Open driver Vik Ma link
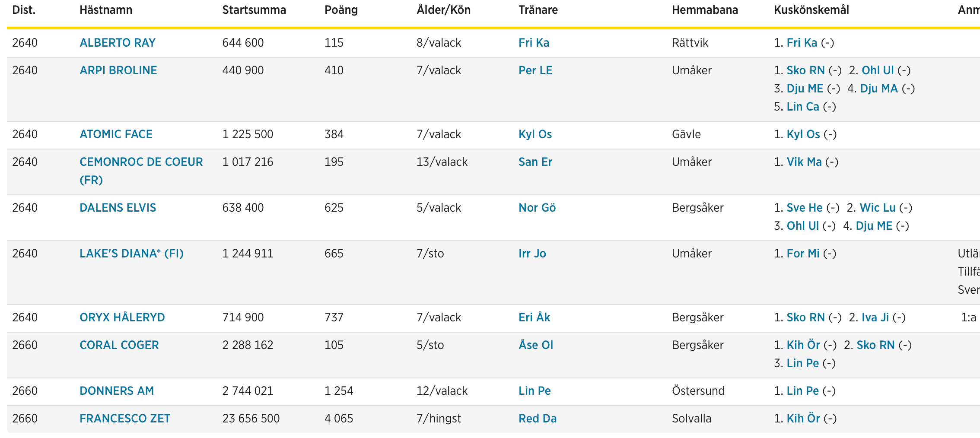This screenshot has height=438, width=980. coord(804,162)
